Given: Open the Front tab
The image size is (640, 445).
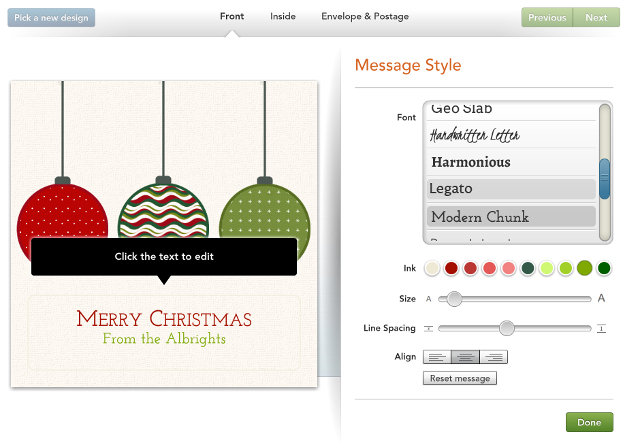Looking at the screenshot, I should 232,16.
